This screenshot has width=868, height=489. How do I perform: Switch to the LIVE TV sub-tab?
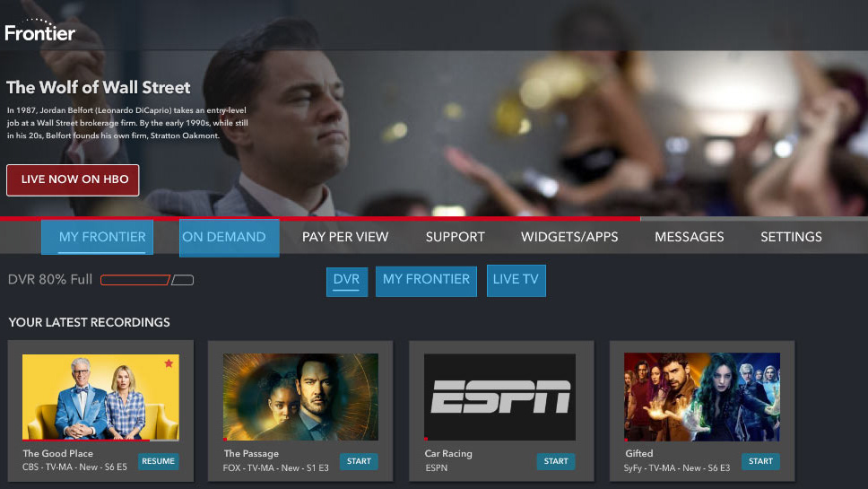click(x=516, y=280)
